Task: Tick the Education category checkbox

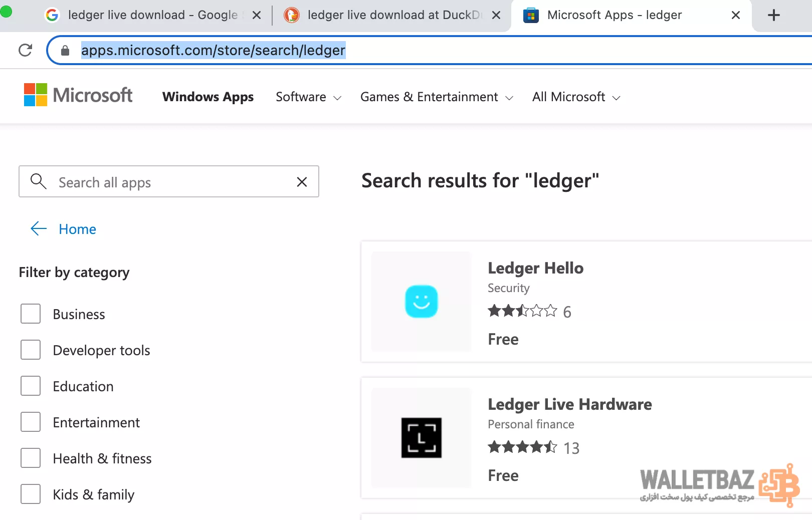Action: pos(31,386)
